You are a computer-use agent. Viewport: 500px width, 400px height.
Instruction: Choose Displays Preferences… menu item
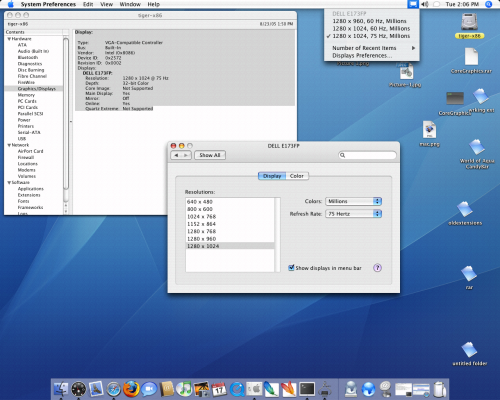[x=372, y=56]
